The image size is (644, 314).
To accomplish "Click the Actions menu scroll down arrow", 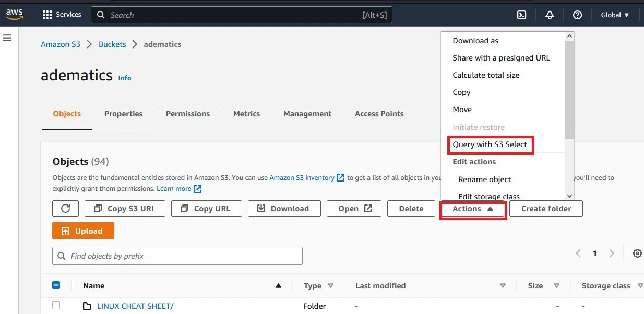I will [x=570, y=196].
